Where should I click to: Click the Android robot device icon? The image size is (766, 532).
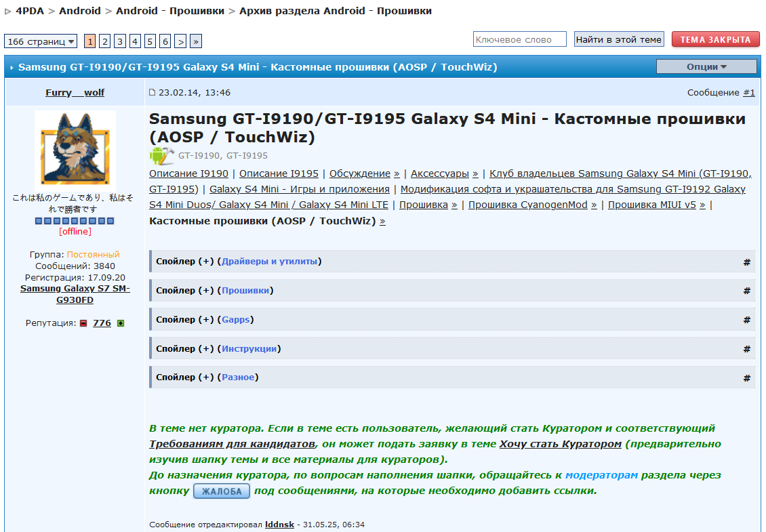click(x=161, y=156)
